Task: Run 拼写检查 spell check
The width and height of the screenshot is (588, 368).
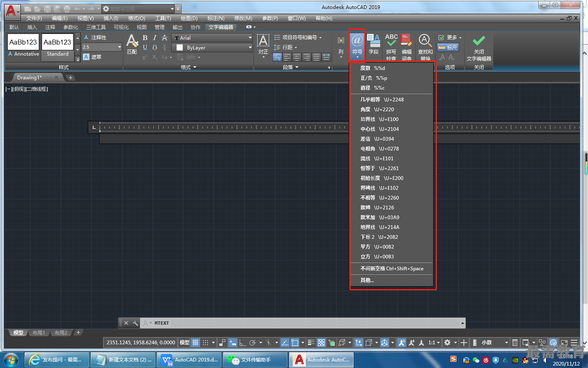Action: (391, 47)
